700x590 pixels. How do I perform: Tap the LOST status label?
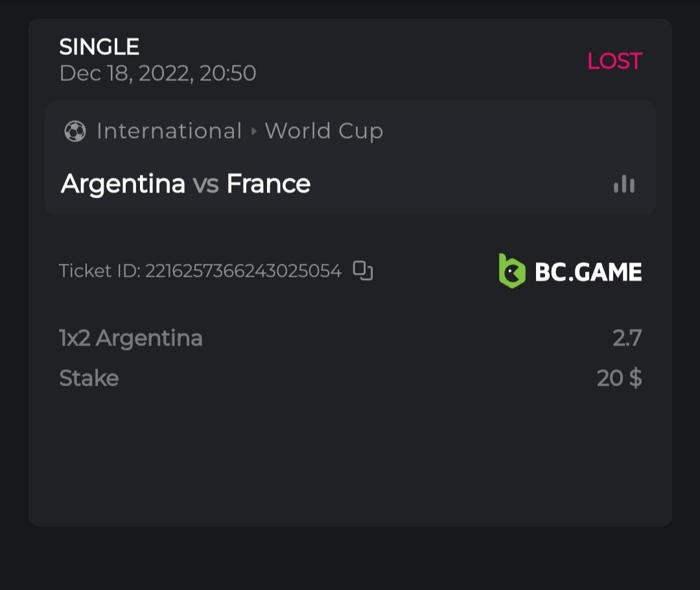coord(614,61)
